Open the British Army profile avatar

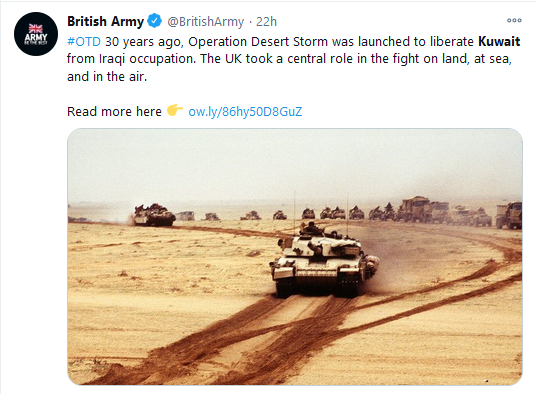coord(36,34)
